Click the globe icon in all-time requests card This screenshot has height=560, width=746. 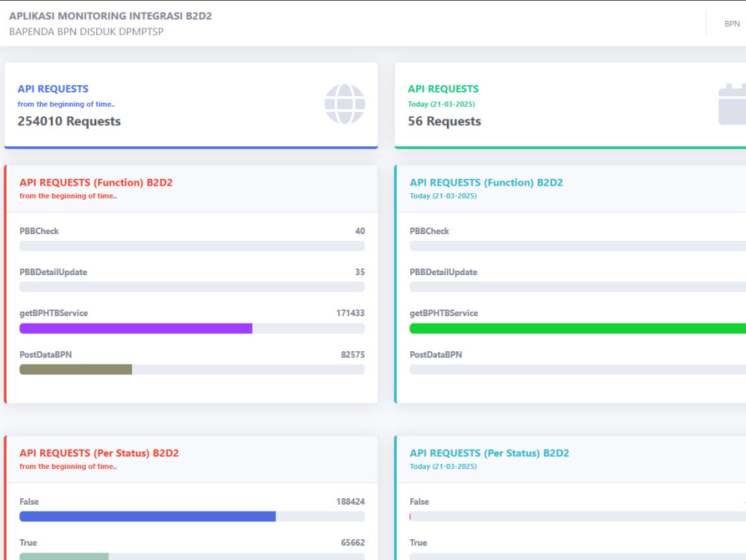point(345,104)
